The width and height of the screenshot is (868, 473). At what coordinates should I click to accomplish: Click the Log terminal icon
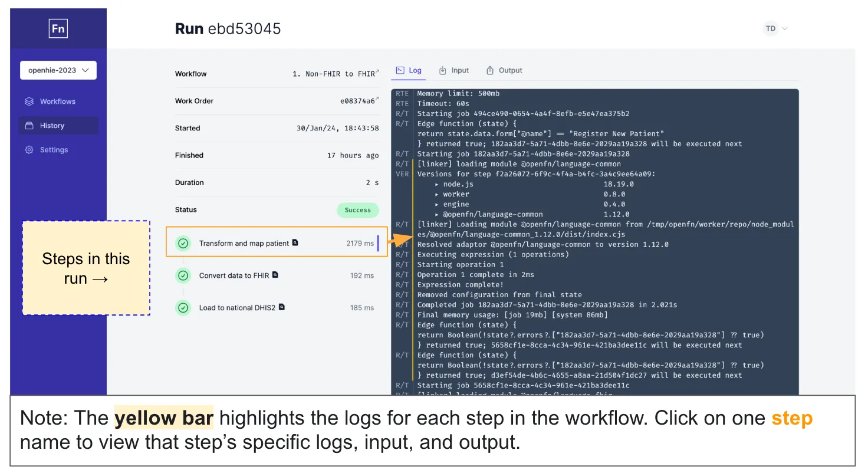(400, 70)
